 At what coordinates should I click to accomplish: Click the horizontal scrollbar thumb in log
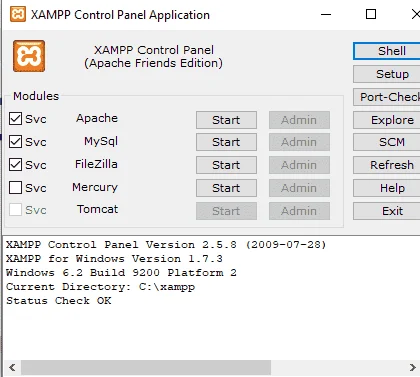(146, 368)
